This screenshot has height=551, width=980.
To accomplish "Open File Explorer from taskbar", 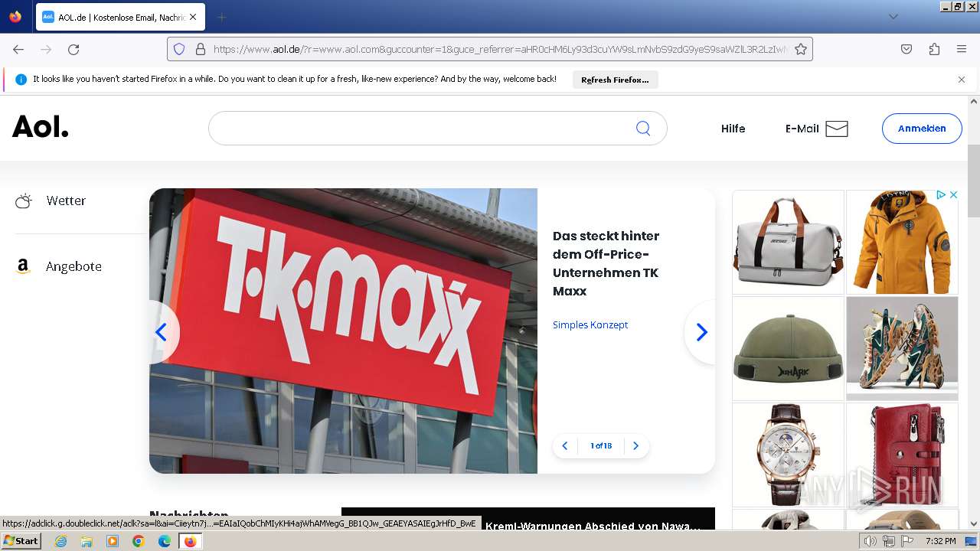I will click(87, 541).
